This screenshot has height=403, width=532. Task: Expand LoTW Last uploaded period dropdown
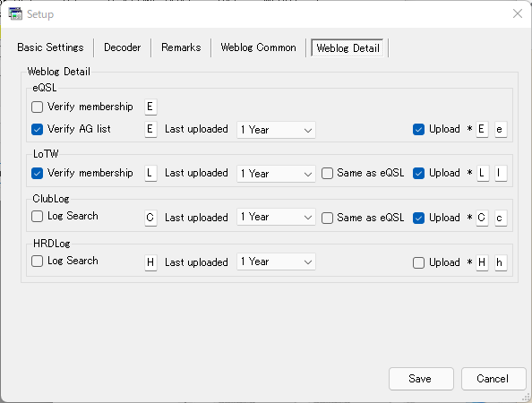pyautogui.click(x=276, y=174)
